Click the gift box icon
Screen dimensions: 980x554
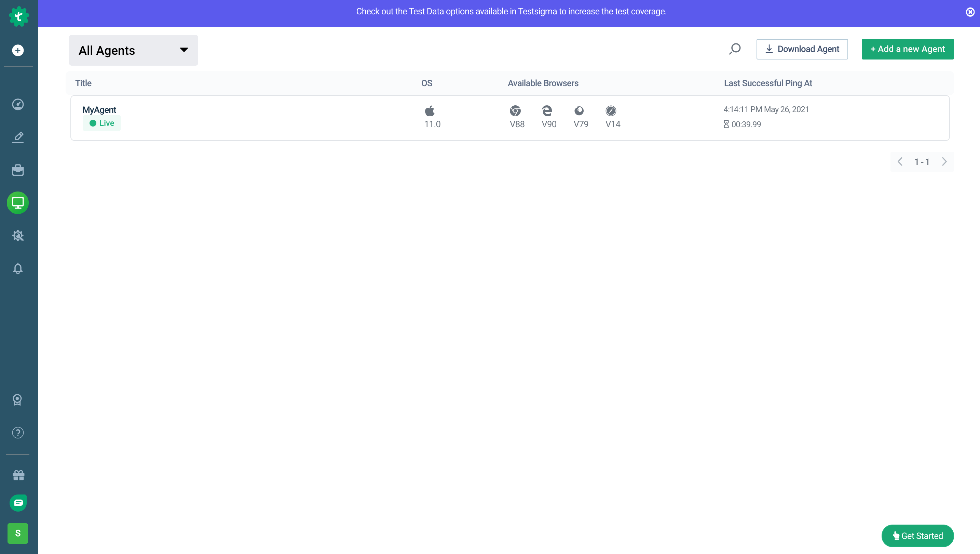point(18,475)
